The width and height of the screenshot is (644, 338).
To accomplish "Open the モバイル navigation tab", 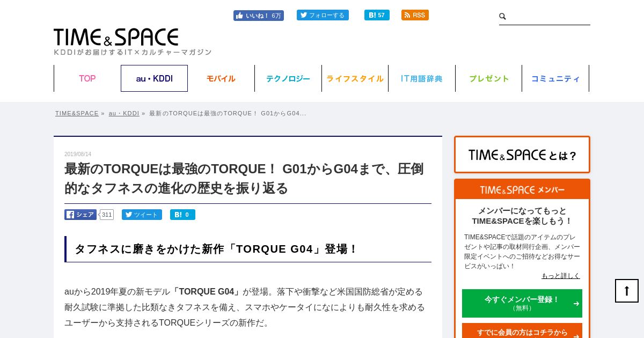I will click(x=221, y=78).
